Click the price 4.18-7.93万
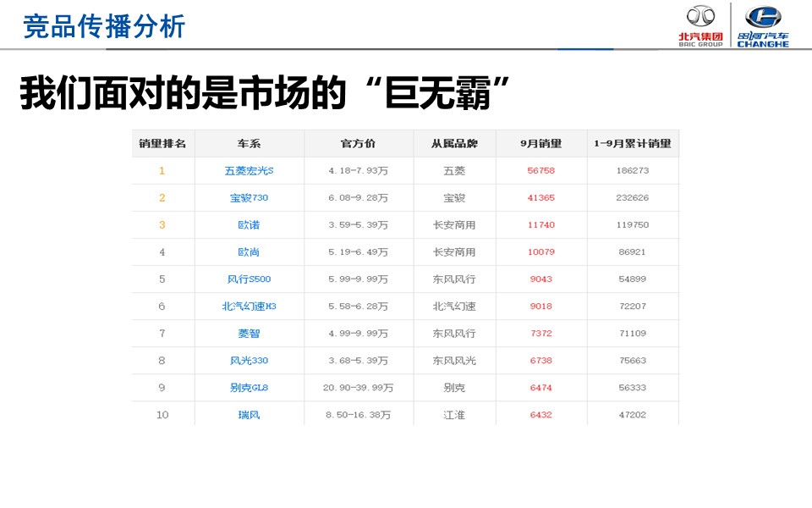The width and height of the screenshot is (812, 508). 358,170
